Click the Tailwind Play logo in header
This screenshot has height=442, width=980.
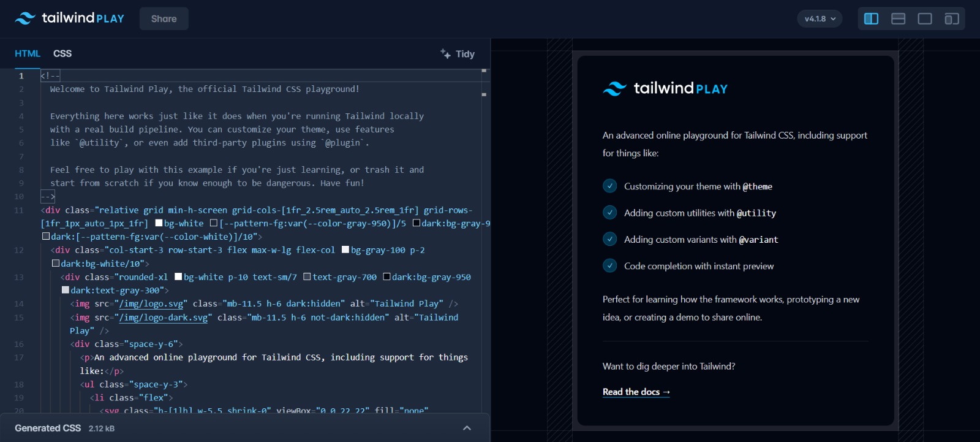[69, 18]
